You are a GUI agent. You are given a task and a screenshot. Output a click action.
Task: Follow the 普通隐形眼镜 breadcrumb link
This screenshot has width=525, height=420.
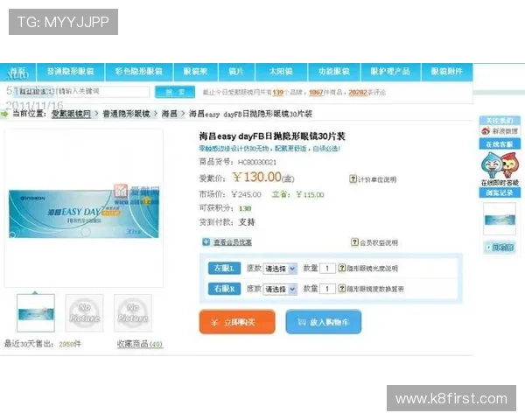pyautogui.click(x=126, y=114)
